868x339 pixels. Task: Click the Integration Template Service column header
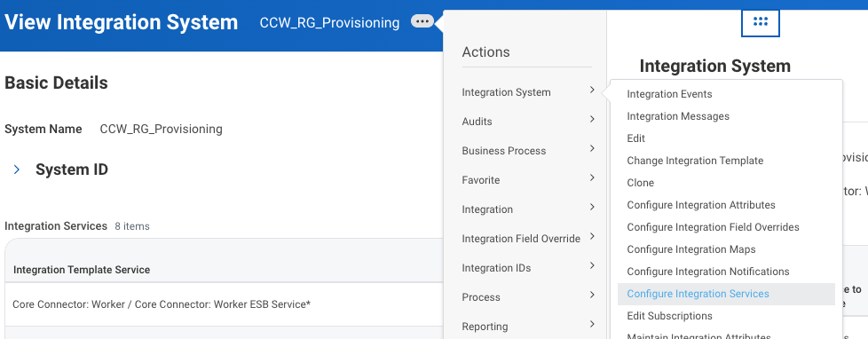pos(82,270)
